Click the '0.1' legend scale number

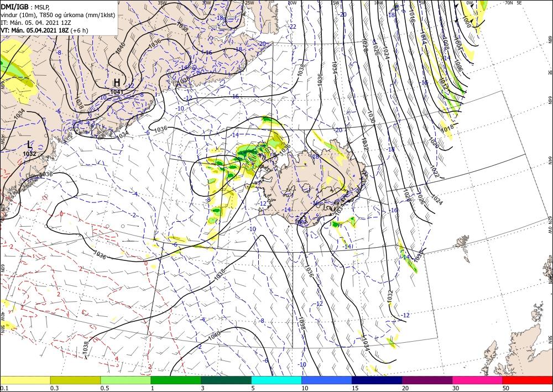coord(4,388)
